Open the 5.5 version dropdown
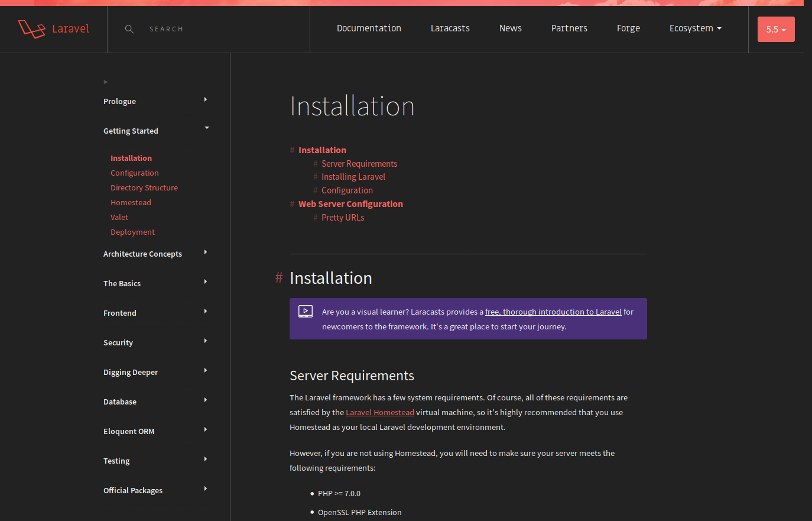Image resolution: width=812 pixels, height=521 pixels. [x=776, y=28]
